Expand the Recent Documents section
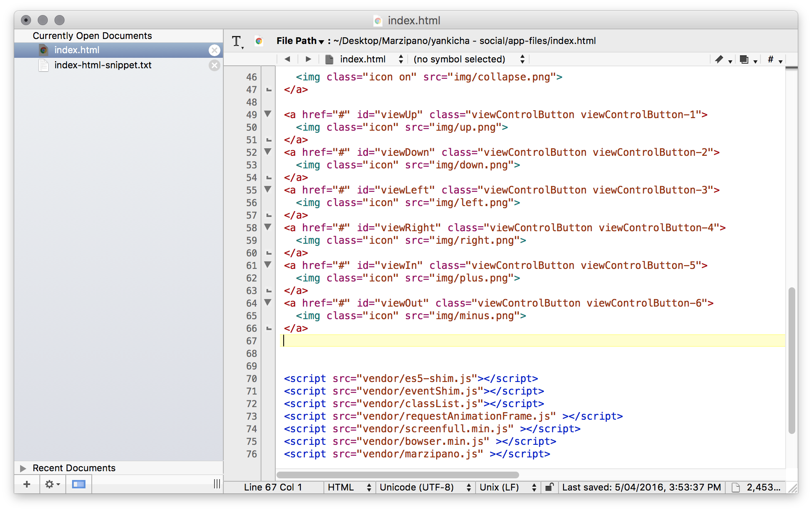The image size is (812, 511). [23, 468]
